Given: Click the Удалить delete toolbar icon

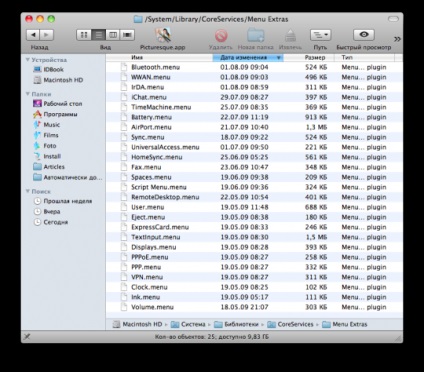Looking at the screenshot, I should point(221,35).
